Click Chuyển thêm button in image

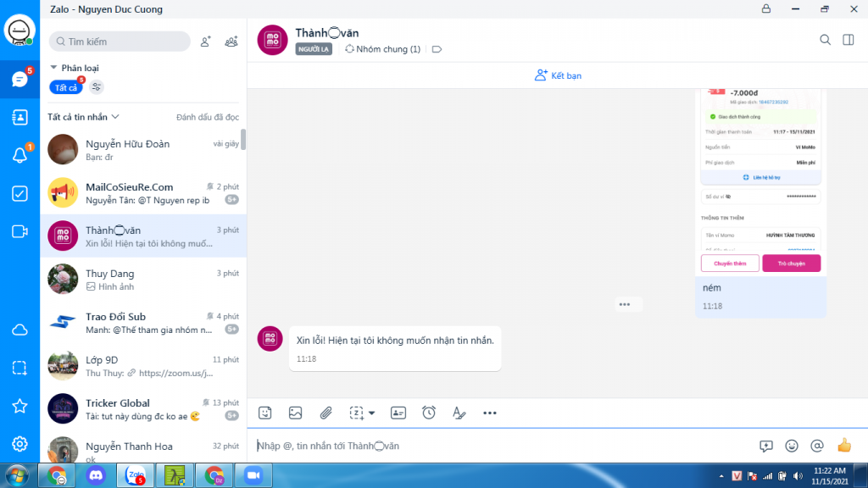[x=730, y=263]
